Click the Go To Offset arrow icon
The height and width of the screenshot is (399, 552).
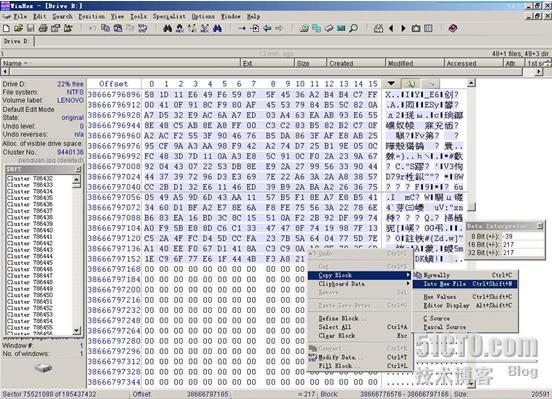tap(242, 29)
